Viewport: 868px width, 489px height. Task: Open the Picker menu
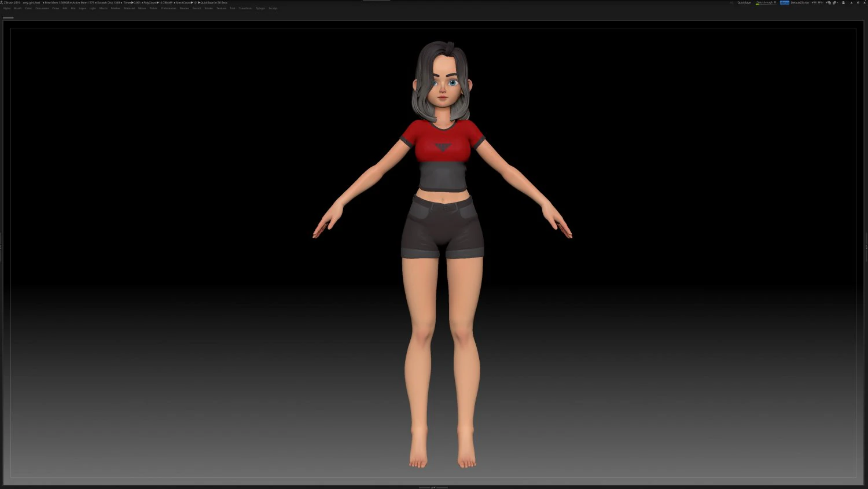[x=153, y=8]
